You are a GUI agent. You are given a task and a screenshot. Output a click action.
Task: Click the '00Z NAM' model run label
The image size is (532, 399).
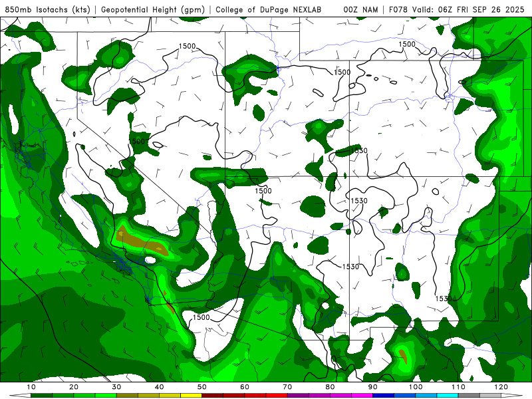click(x=360, y=10)
